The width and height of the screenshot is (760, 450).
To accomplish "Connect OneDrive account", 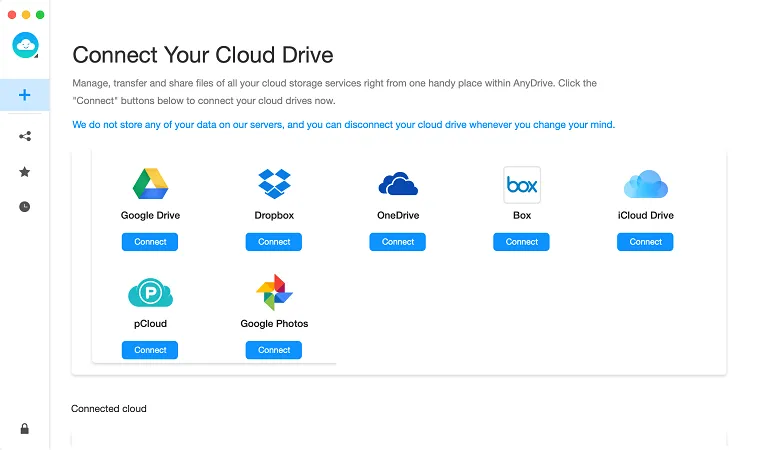I will [397, 242].
